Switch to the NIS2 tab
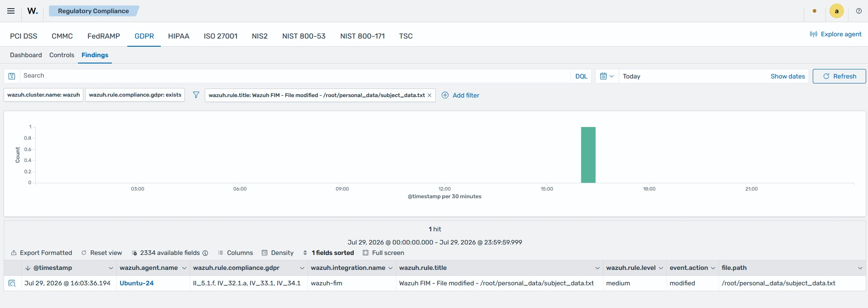This screenshot has height=308, width=868. tap(260, 36)
